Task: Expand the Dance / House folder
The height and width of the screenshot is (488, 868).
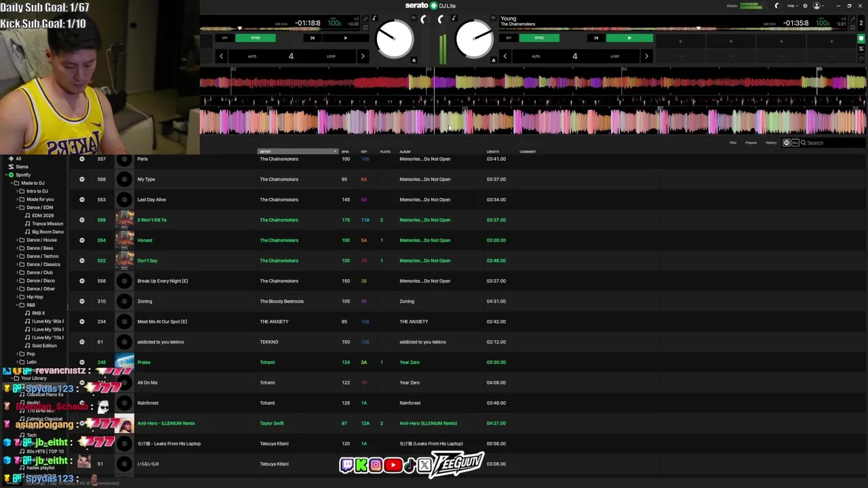Action: tap(16, 240)
